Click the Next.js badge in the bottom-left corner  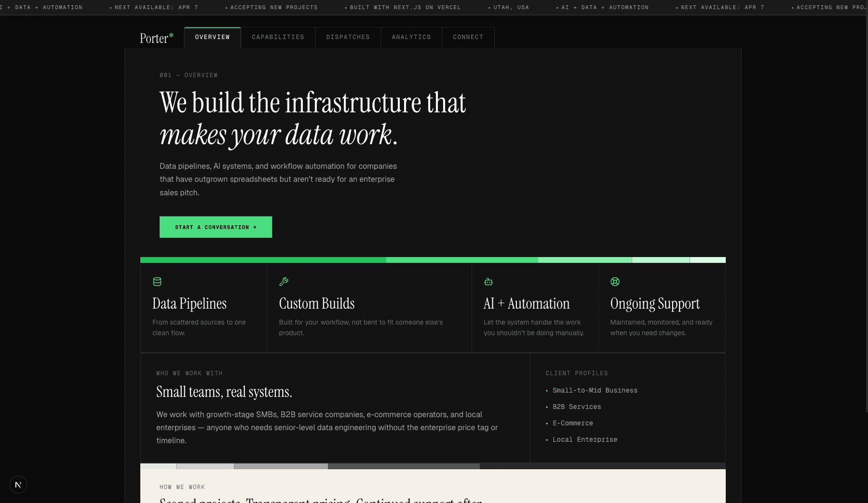18,484
